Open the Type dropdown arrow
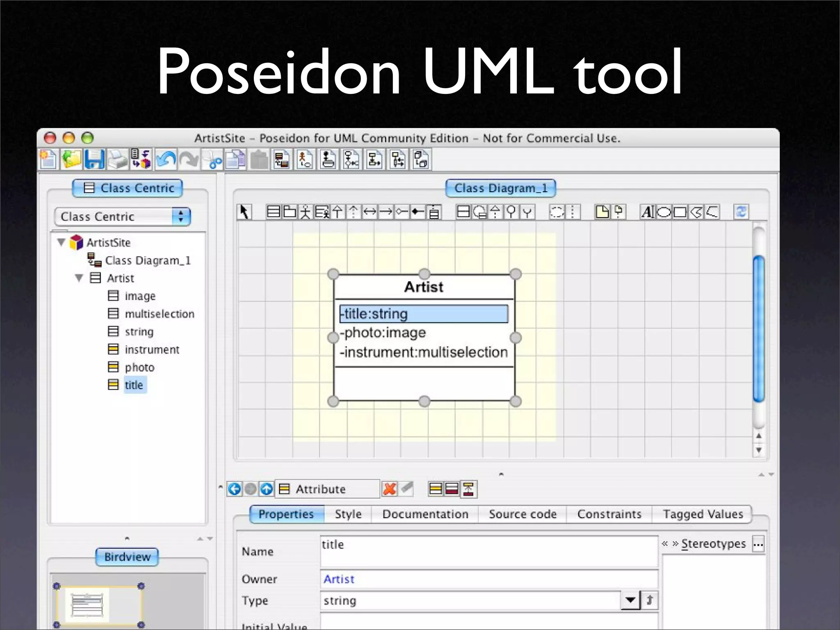This screenshot has height=630, width=840. tap(630, 600)
